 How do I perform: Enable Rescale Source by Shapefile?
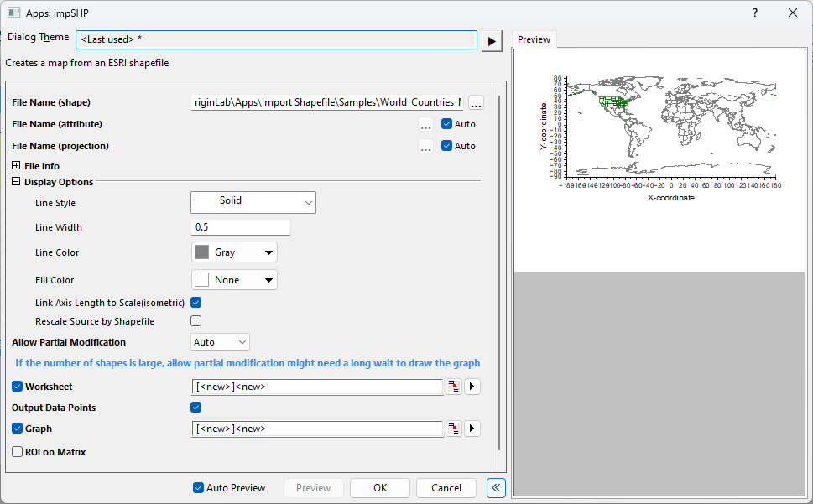tap(195, 320)
